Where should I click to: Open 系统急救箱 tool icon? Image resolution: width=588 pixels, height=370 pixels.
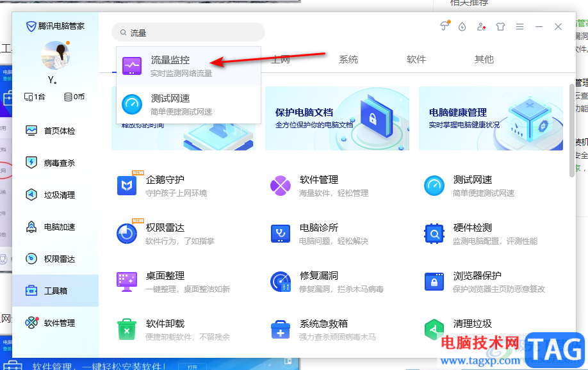[281, 330]
